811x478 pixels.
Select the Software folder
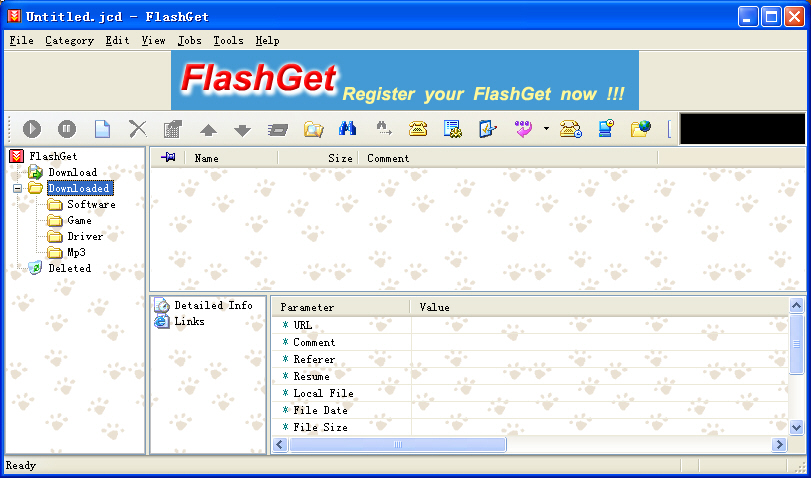pos(91,204)
